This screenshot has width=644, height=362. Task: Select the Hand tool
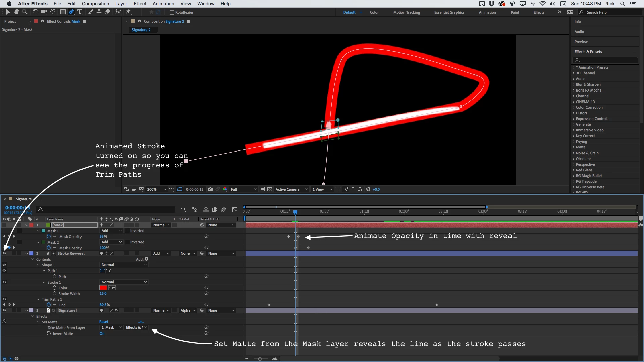click(x=16, y=12)
